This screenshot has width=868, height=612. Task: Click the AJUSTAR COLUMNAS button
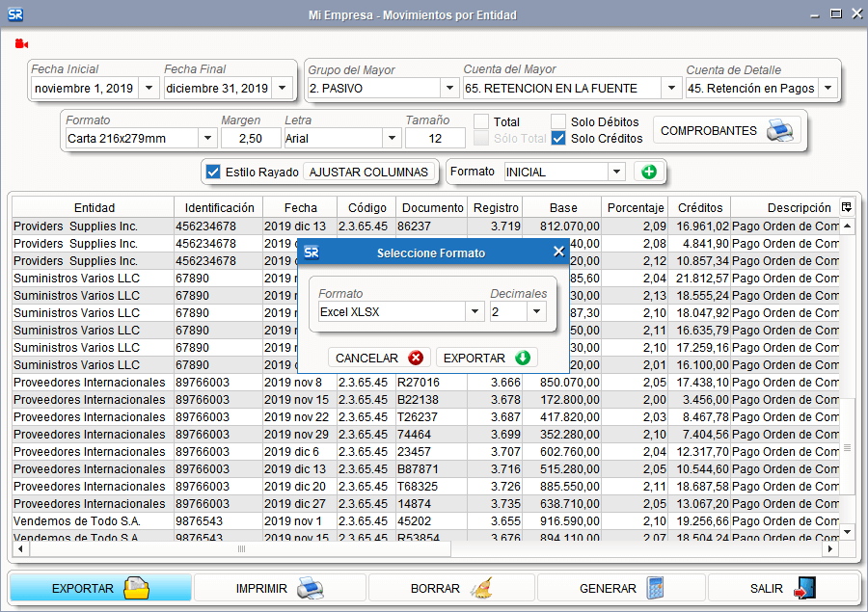(x=368, y=173)
